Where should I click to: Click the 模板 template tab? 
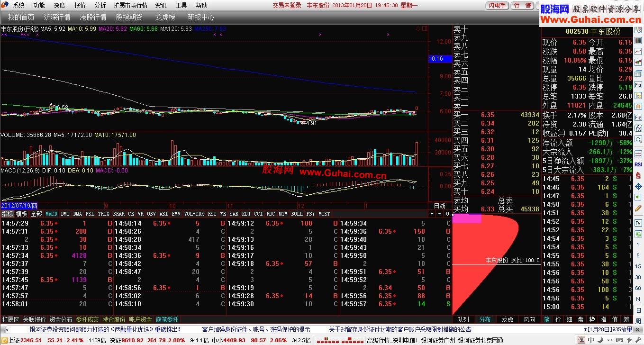pos(22,214)
